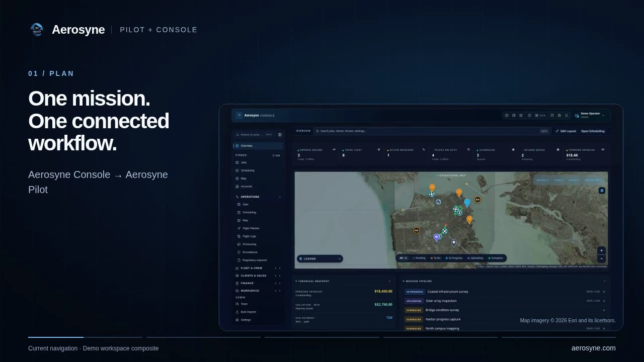
Task: Click the Flight Planner icon in the sidebar
Action: tap(239, 228)
